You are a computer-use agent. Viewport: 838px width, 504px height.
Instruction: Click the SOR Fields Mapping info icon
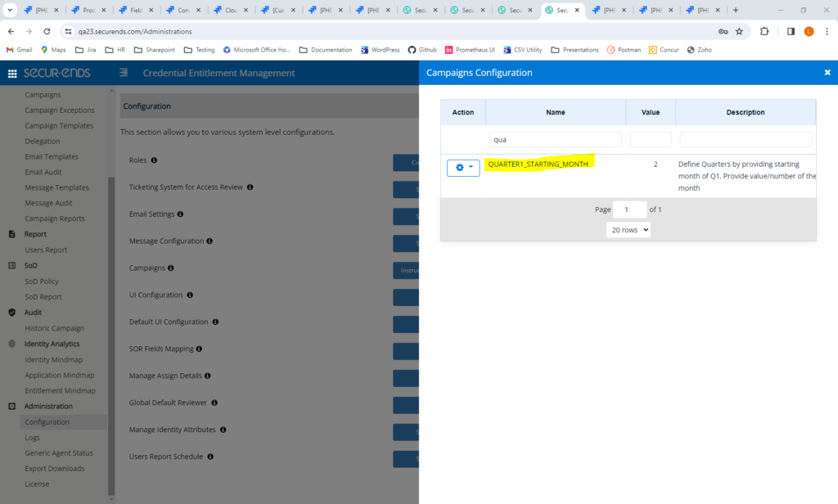[200, 349]
